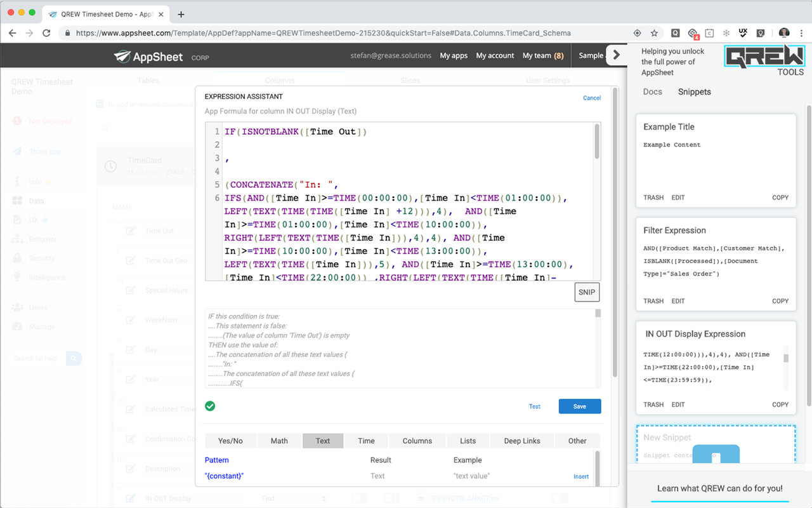Viewport: 812px width, 508px height.
Task: Expand the Sample section with the chevron
Action: [616, 55]
